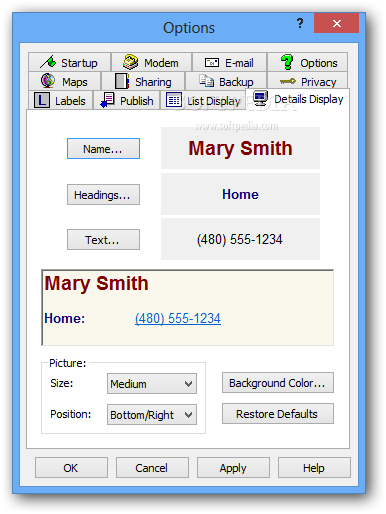The image size is (386, 514).
Task: Click the Publish page icon
Action: 107,100
